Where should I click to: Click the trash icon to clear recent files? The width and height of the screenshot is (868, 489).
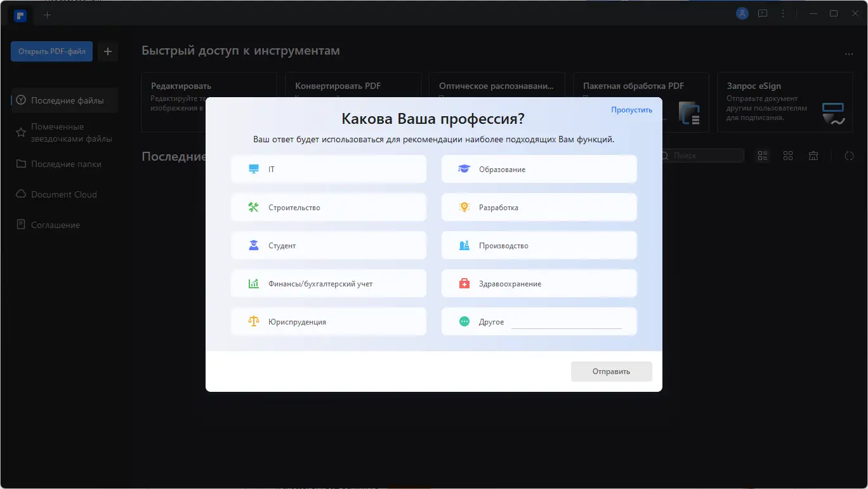coord(813,156)
